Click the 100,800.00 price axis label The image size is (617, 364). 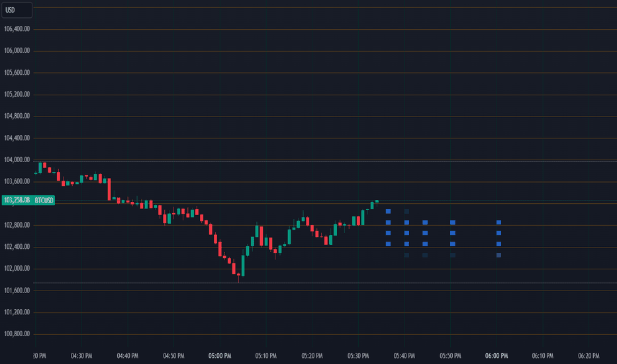[17, 334]
